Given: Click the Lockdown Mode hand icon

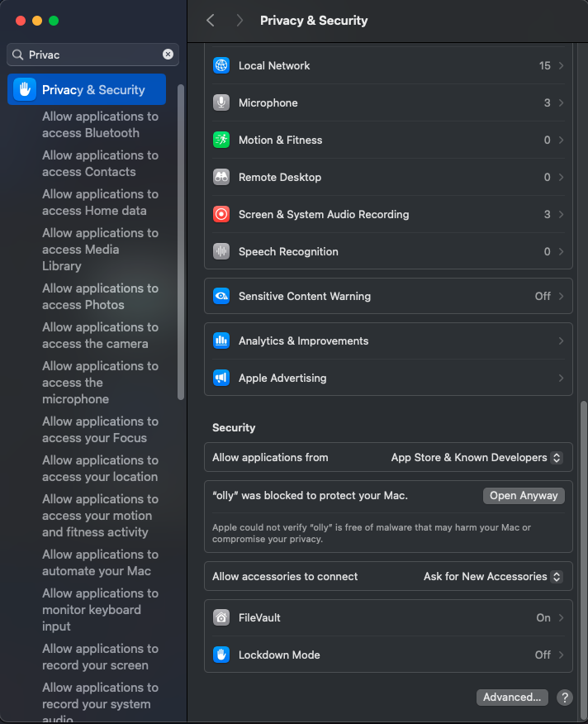Looking at the screenshot, I should [x=221, y=655].
